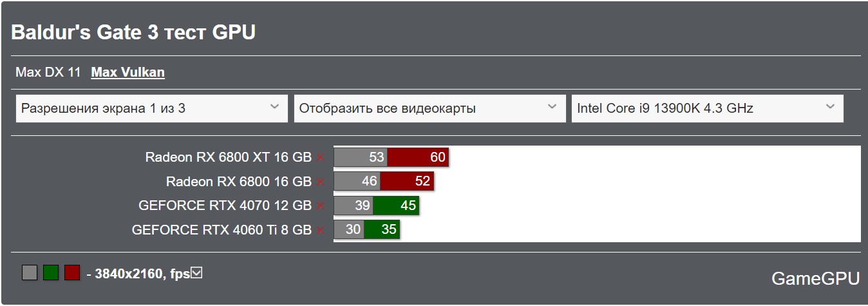Click the gray 30 fps bar for RTX 4060 Ti
This screenshot has width=868, height=306.
coord(349,230)
